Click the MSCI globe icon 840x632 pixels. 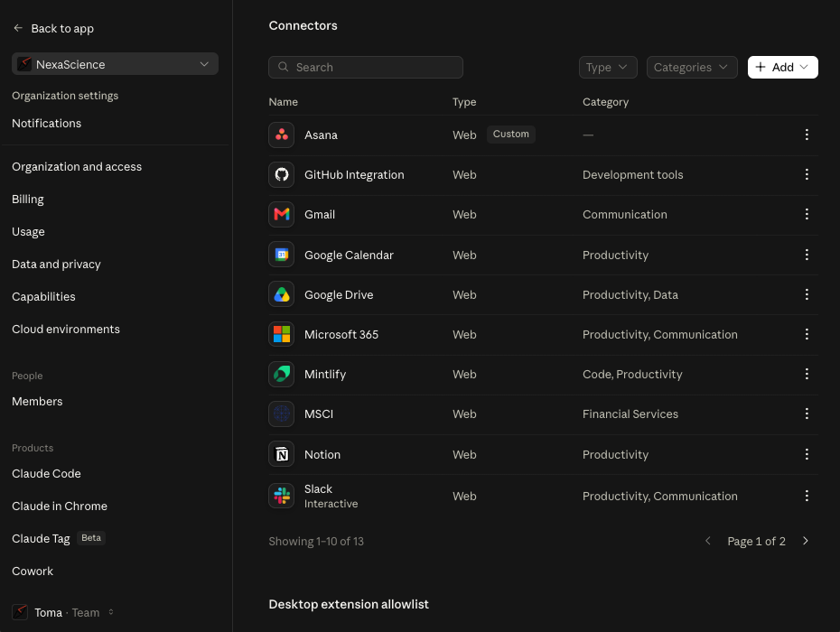[x=281, y=414]
